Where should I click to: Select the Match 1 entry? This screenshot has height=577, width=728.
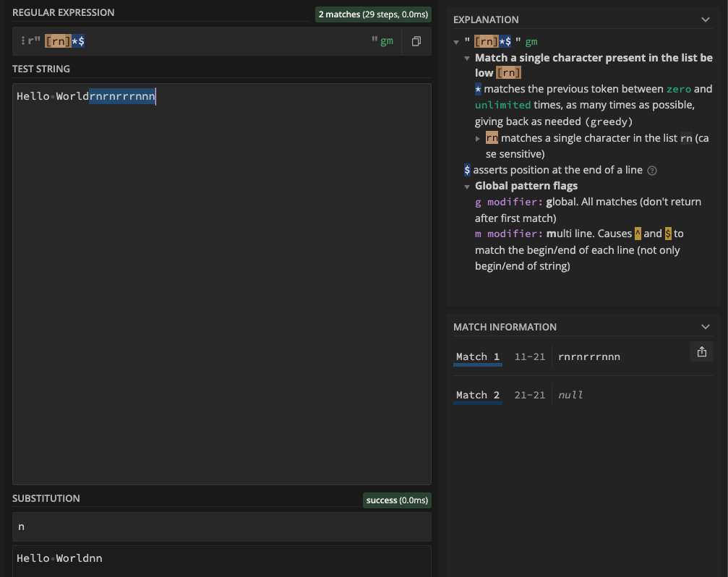476,356
